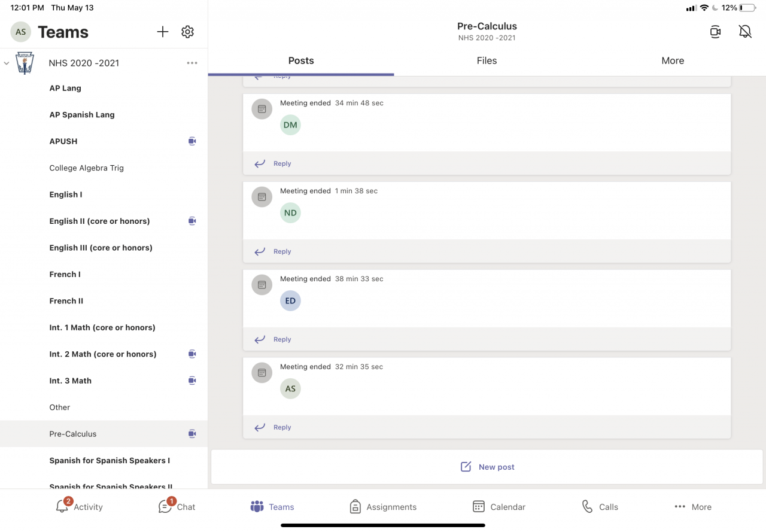Start a meeting with the video camera icon
766x532 pixels.
715,32
